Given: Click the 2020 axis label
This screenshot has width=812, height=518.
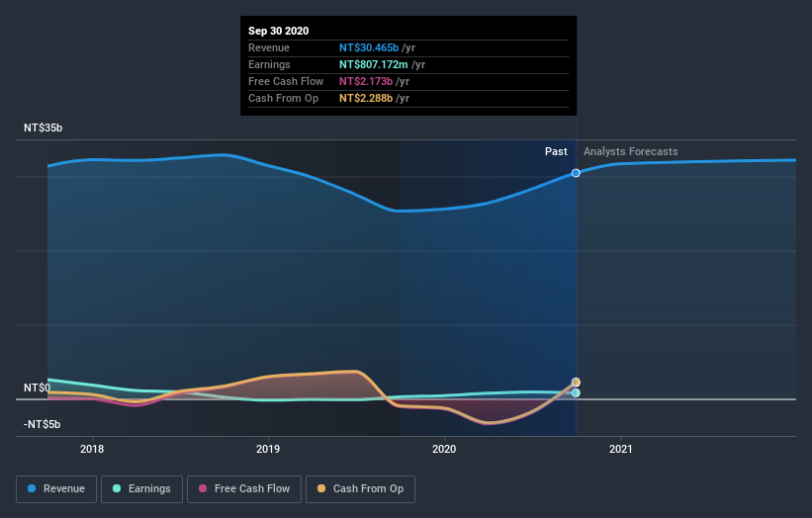Looking at the screenshot, I should [x=444, y=449].
